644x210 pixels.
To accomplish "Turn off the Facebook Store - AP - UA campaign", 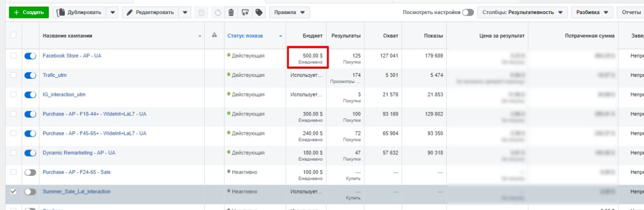I will click(x=30, y=56).
